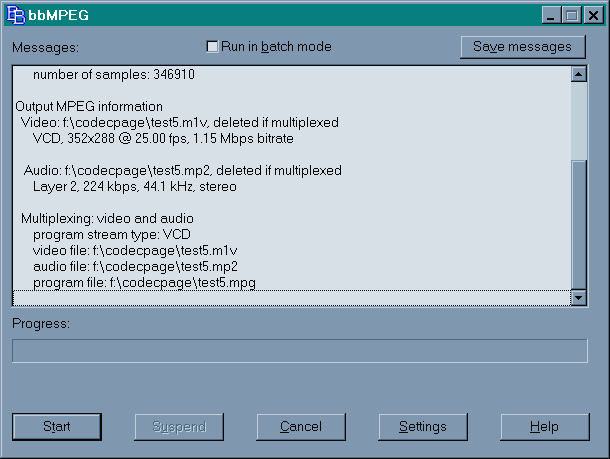Minimize the bbMPEG window
Screen dimensions: 610x459
point(551,14)
